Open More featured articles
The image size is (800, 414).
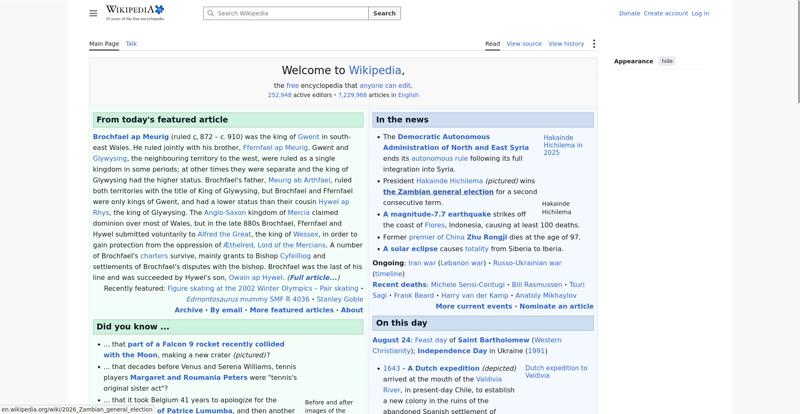tap(291, 310)
